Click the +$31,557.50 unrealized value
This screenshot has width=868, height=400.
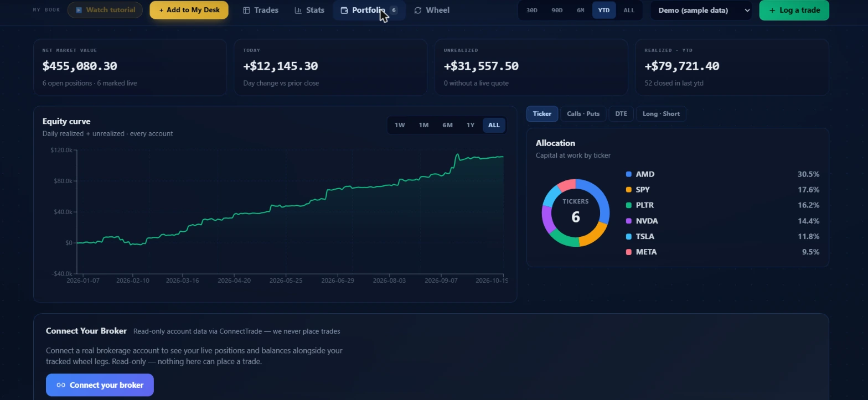(x=481, y=66)
